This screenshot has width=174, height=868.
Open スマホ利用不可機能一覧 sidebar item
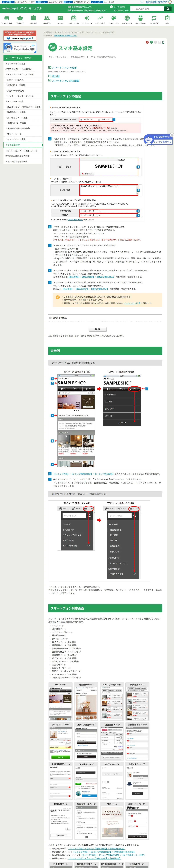23,162
